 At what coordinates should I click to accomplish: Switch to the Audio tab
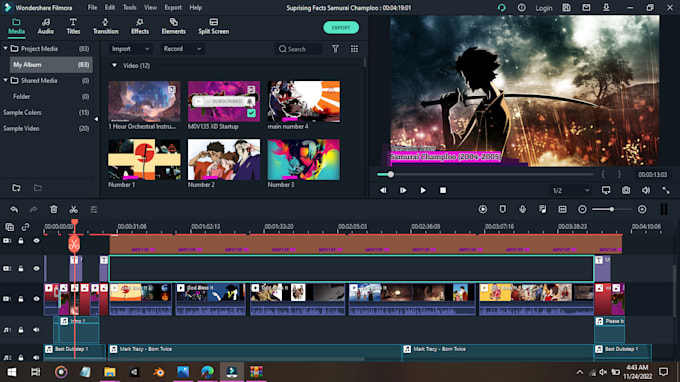[46, 26]
